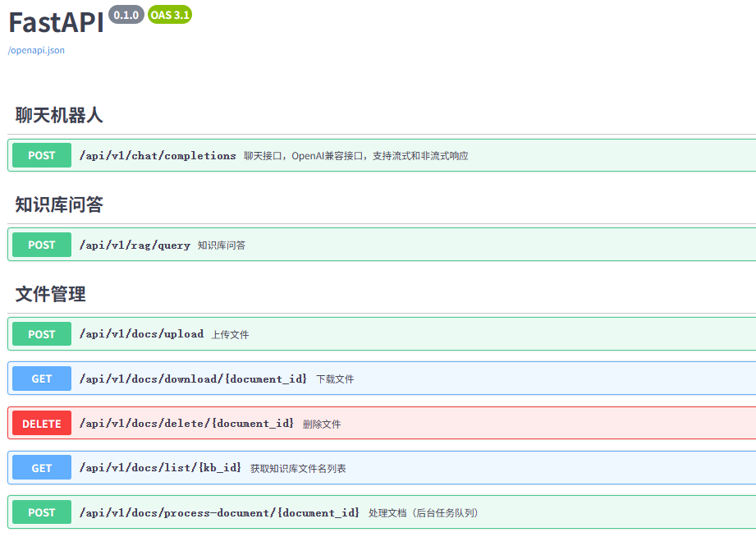Collapse the 聊天机器人 section header
Image resolution: width=756 pixels, height=537 pixels.
59,115
